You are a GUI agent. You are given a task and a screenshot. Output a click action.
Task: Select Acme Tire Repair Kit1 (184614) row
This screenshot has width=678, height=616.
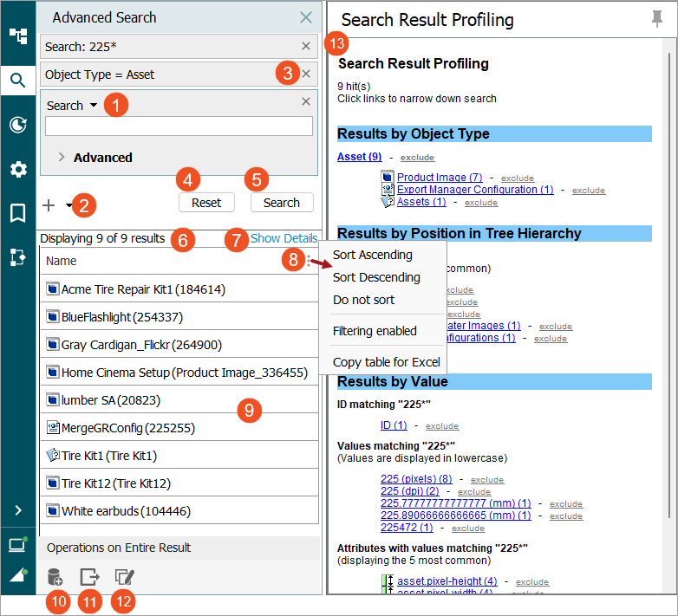point(179,289)
